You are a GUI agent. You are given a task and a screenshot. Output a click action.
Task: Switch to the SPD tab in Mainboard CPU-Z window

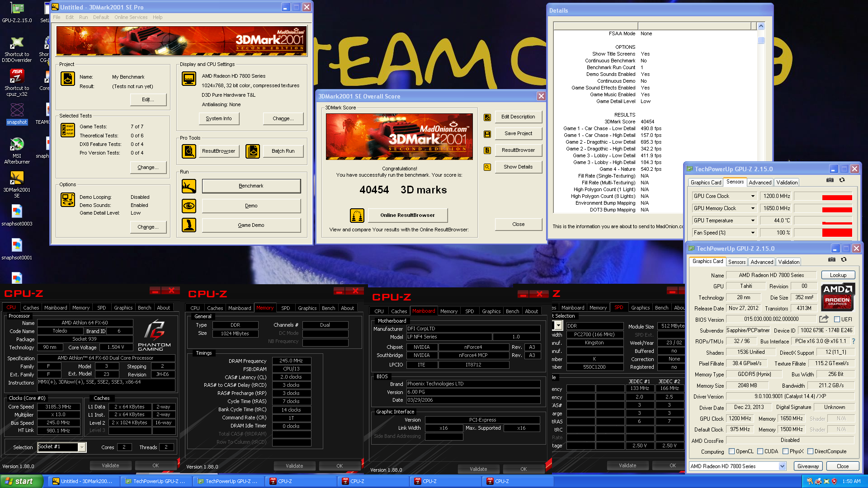470,311
